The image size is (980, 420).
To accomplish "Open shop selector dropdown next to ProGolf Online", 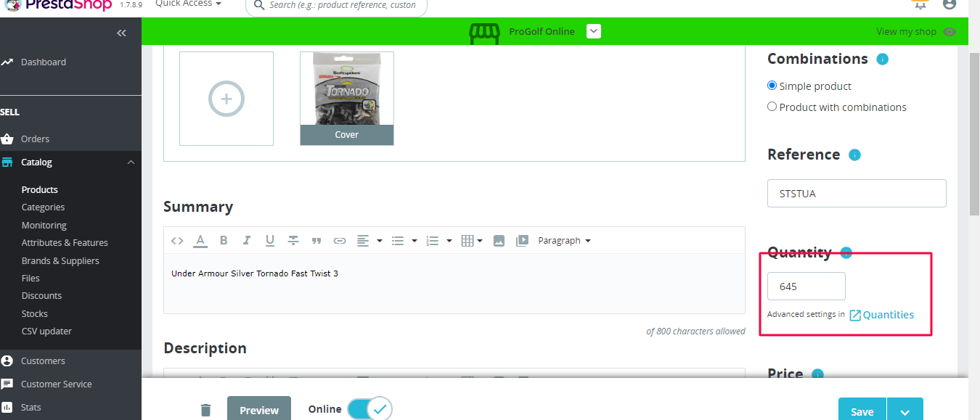I will click(x=593, y=31).
